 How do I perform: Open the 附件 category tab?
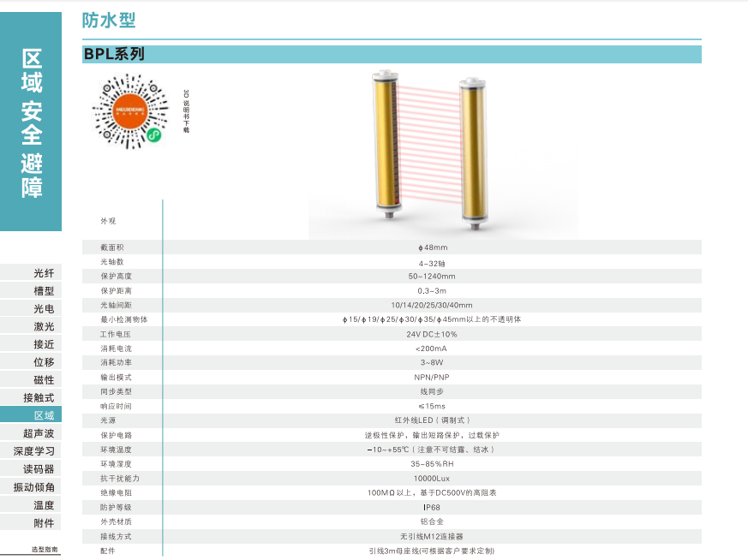44,523
